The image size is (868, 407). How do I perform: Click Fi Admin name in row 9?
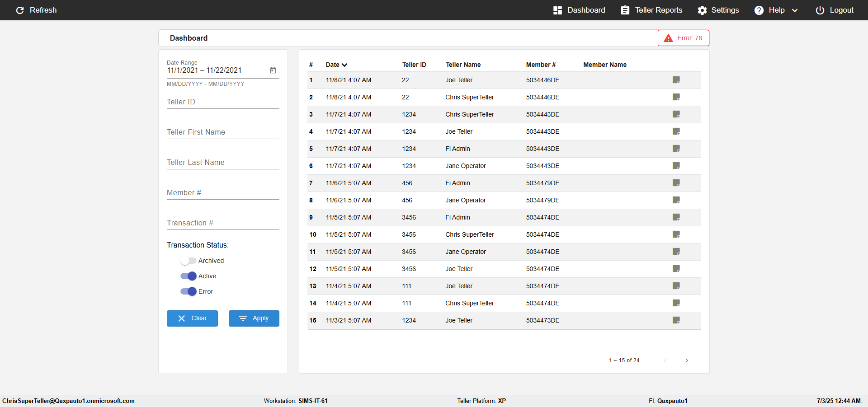coord(458,217)
